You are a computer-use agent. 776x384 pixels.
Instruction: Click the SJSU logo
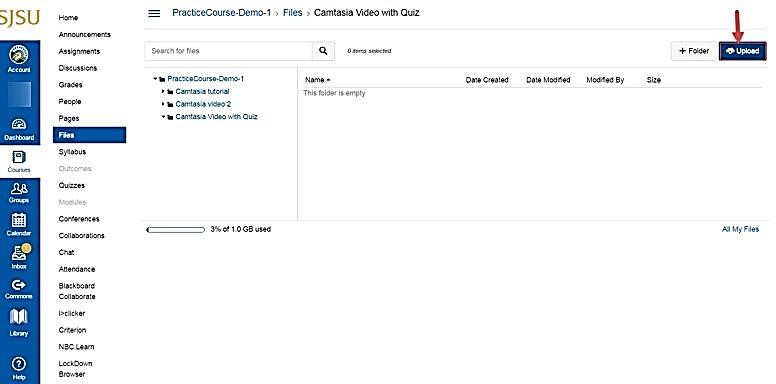(x=19, y=18)
